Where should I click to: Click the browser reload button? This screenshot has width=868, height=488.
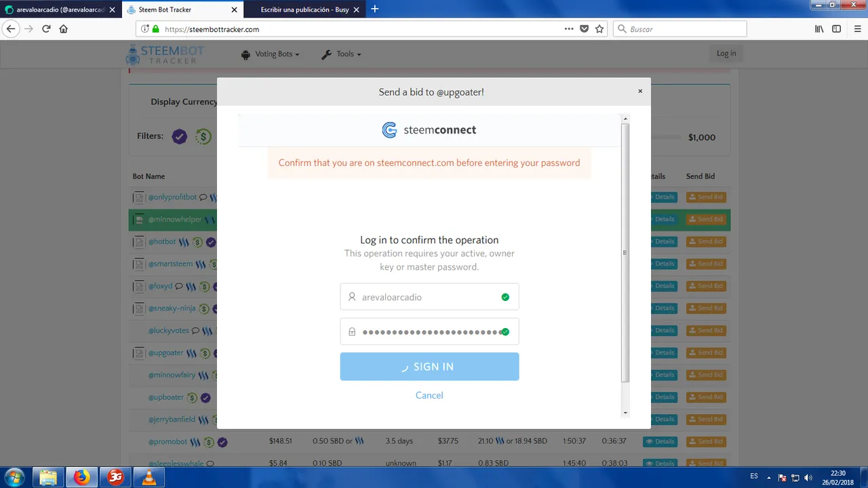pos(46,29)
